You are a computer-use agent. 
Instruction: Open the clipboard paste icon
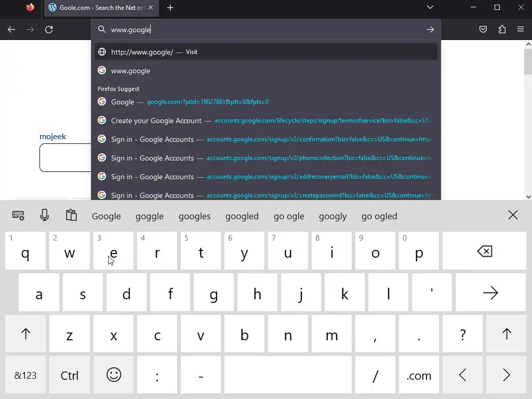[71, 215]
